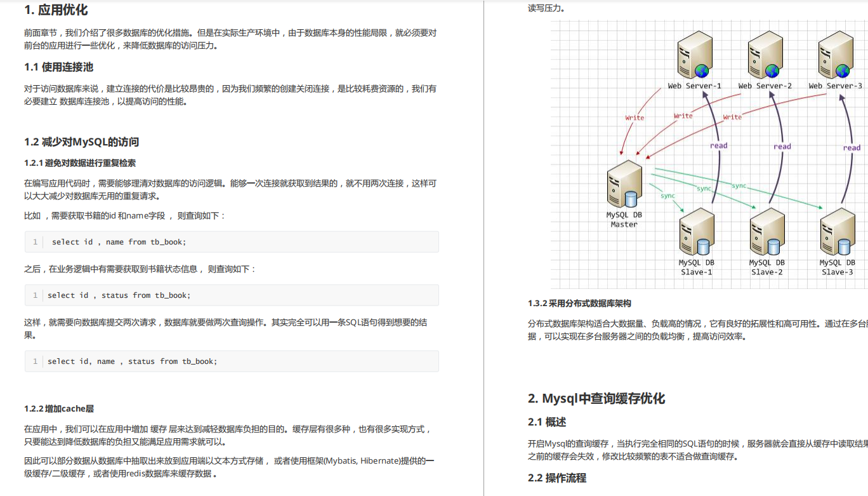
Task: Click the sentence starting "比如，需要获取书籍的id"
Action: click(x=125, y=216)
